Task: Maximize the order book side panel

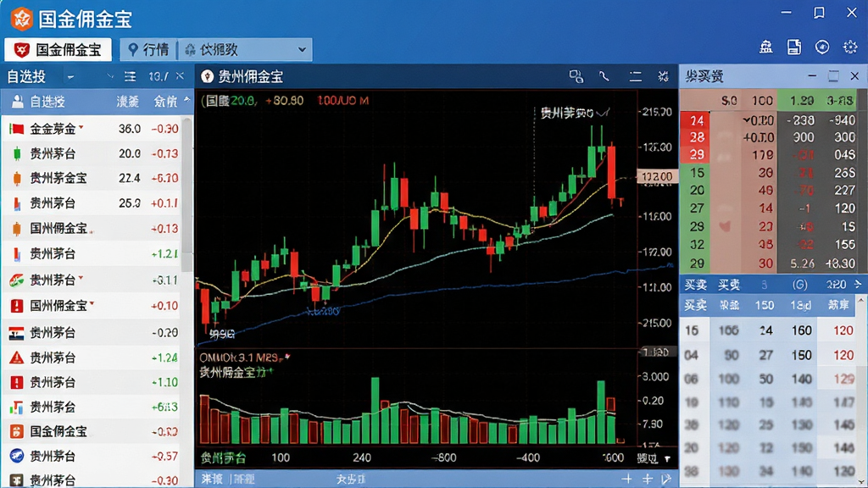Action: [x=833, y=75]
